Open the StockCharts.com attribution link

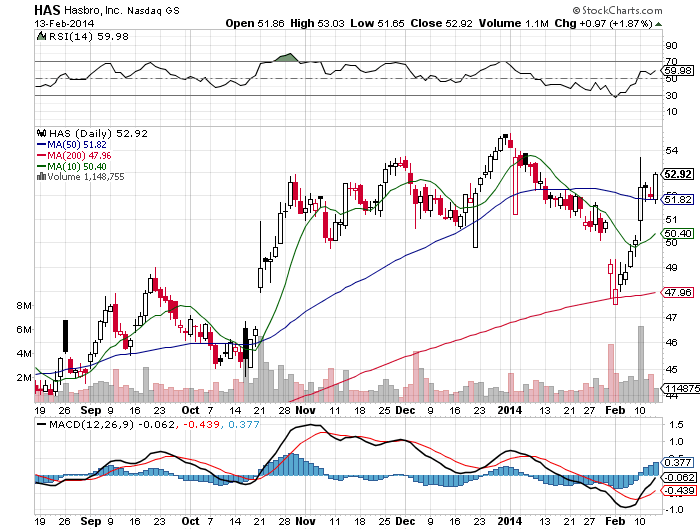[617, 10]
